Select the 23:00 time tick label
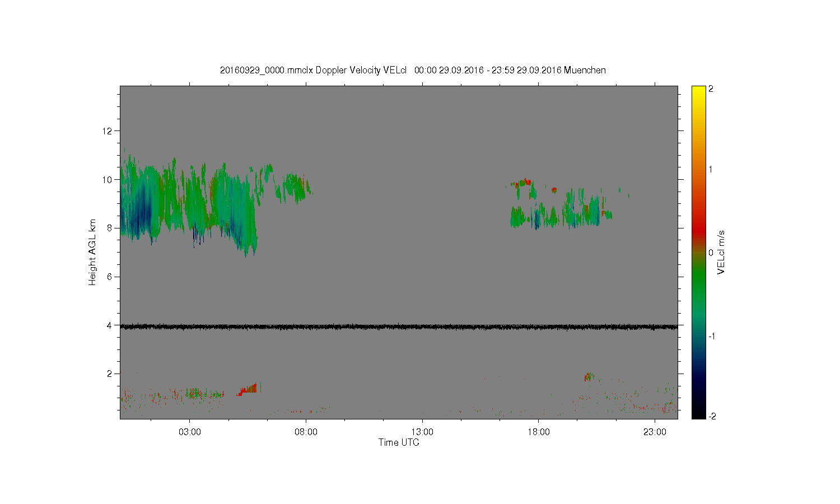Screen dimensions: 840x504 [655, 432]
